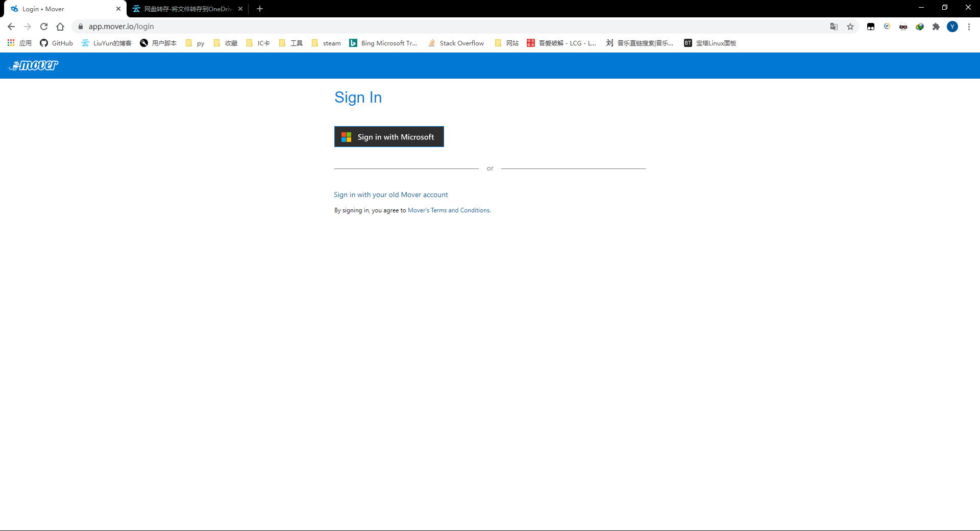This screenshot has width=980, height=531.
Task: Click the glasses-shaped extension icon
Action: click(903, 27)
